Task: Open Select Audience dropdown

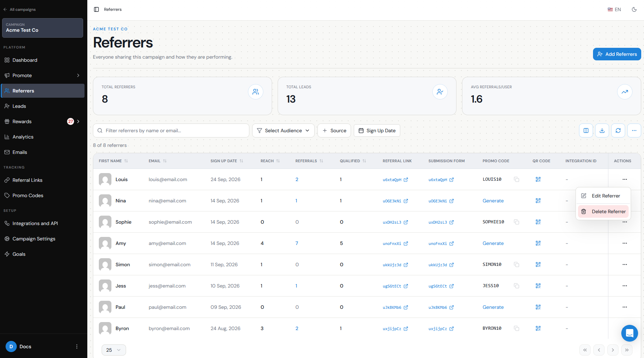Action: [283, 130]
